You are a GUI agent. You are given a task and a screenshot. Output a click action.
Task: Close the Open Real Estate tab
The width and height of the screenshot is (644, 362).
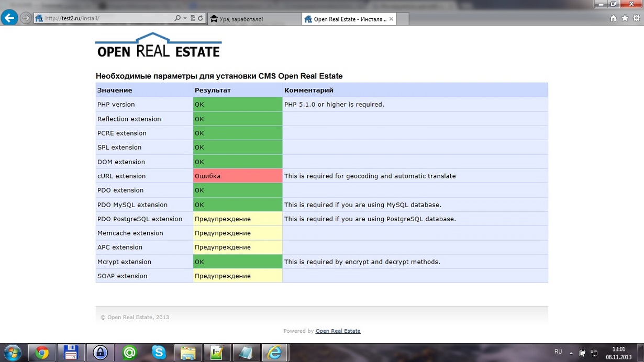pyautogui.click(x=391, y=19)
